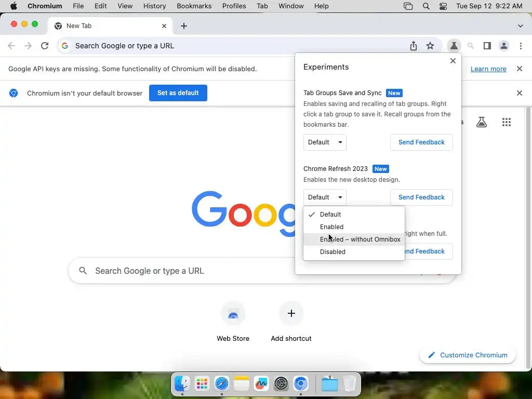Viewport: 532px width, 399px height.
Task: Open the side panel icon
Action: pyautogui.click(x=487, y=46)
